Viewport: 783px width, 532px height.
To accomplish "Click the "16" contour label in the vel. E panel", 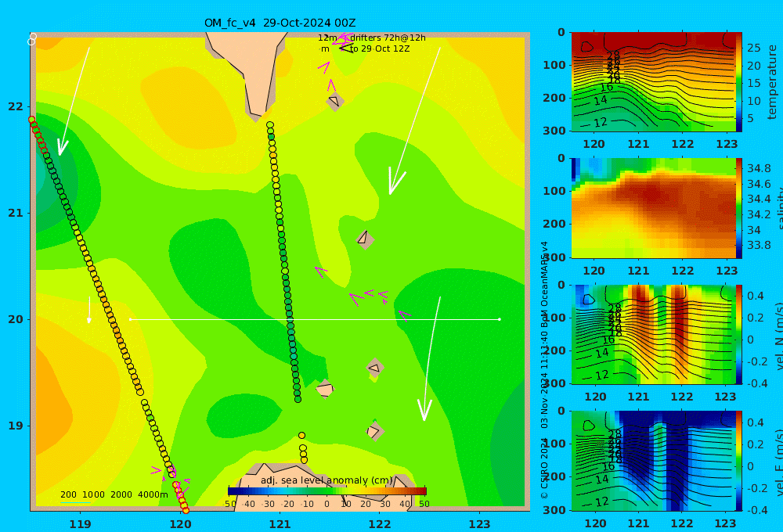I will 608,466.
